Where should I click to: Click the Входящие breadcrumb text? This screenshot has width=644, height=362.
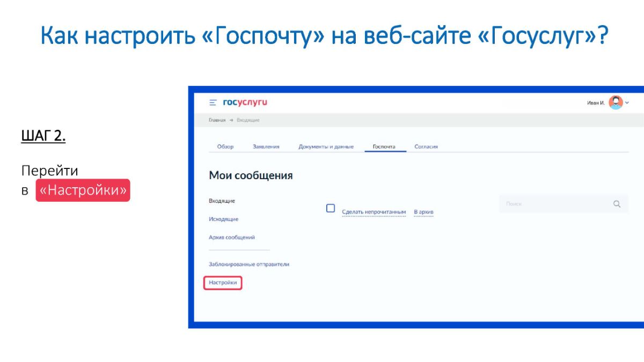(x=248, y=120)
